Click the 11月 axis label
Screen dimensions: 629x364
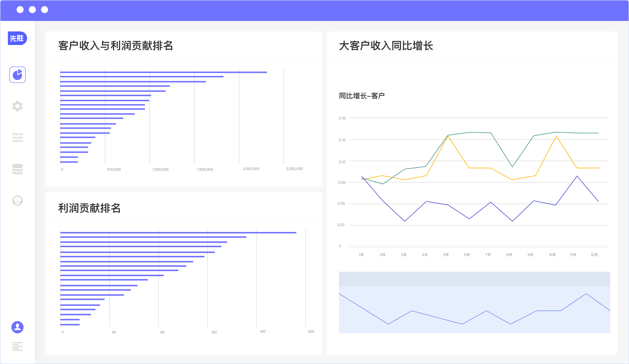573,255
